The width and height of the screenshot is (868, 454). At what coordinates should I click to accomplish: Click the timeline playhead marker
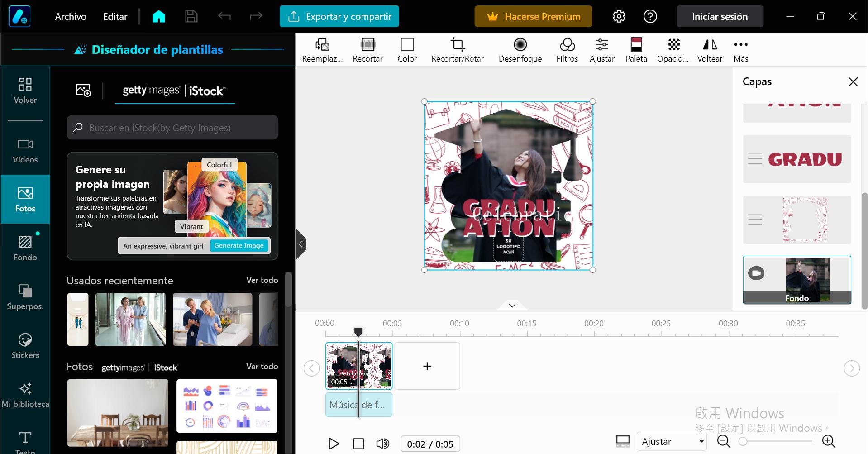pos(358,332)
